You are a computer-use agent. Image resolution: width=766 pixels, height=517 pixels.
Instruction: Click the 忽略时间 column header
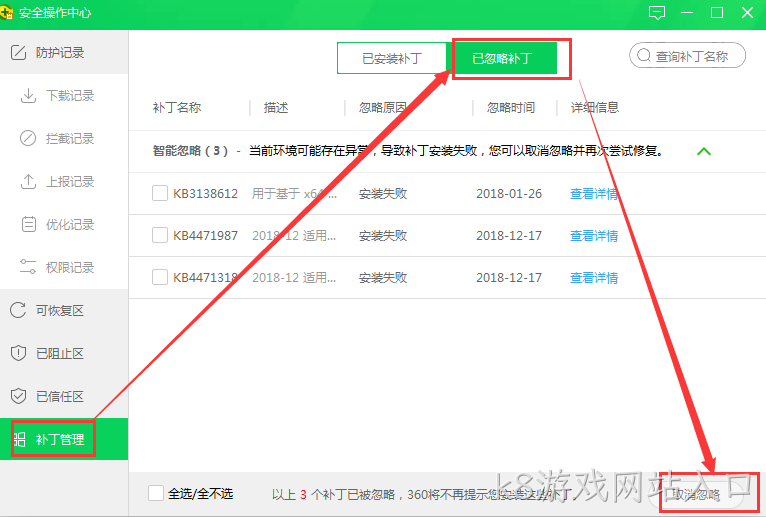[511, 108]
